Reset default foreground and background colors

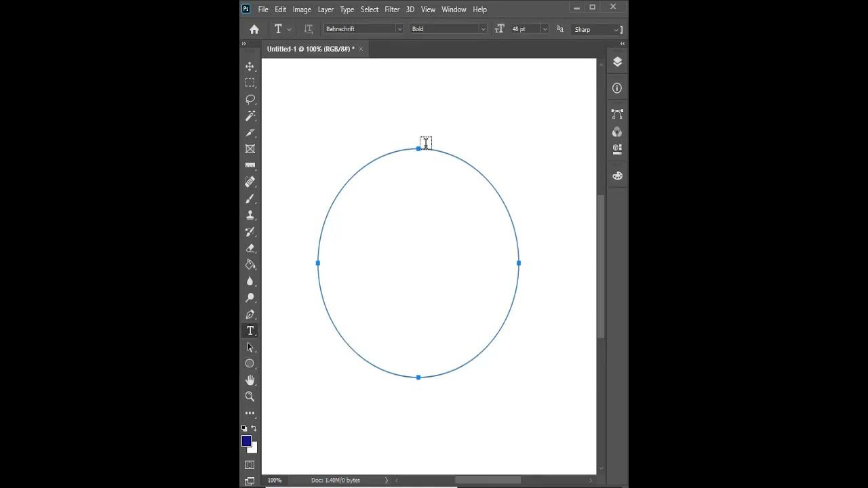(245, 428)
